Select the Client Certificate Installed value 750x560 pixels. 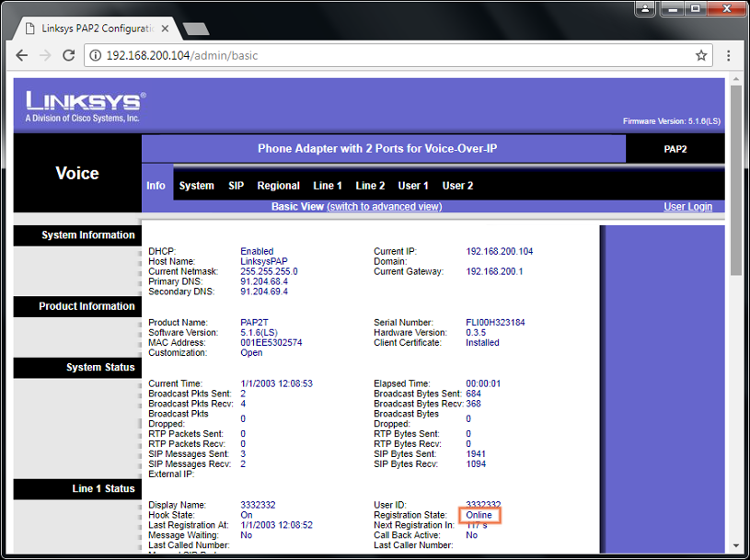coord(482,343)
